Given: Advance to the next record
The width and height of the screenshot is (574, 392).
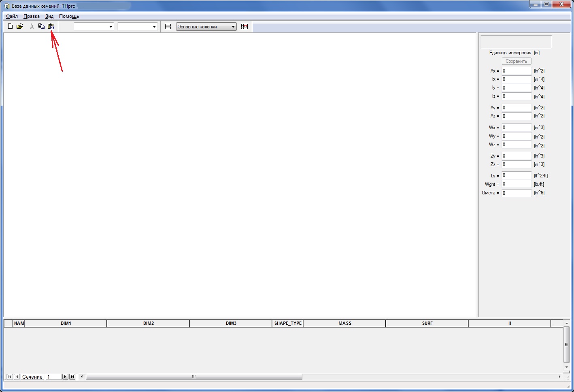Looking at the screenshot, I should coord(65,377).
